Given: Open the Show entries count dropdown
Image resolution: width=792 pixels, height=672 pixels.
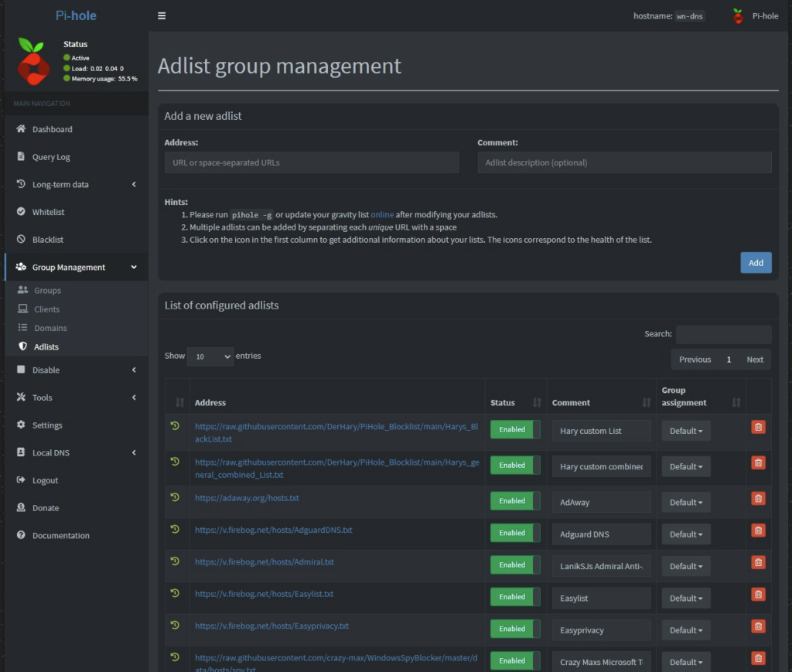Looking at the screenshot, I should tap(210, 356).
